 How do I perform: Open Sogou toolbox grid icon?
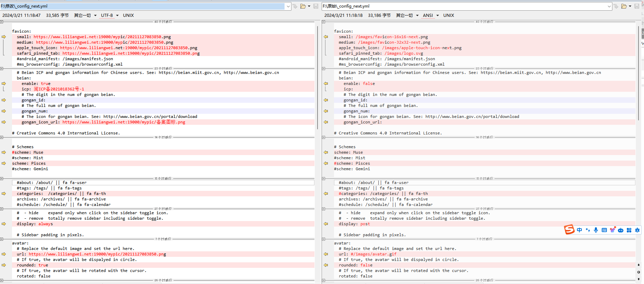pos(629,230)
